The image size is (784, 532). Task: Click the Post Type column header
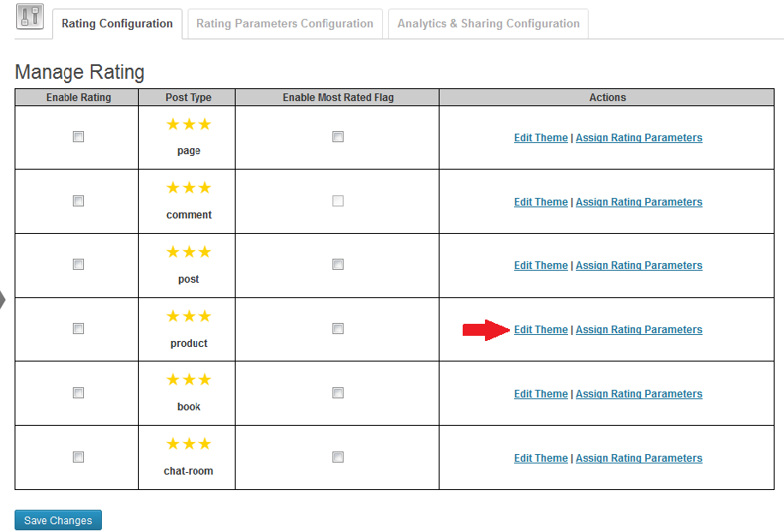[x=189, y=98]
